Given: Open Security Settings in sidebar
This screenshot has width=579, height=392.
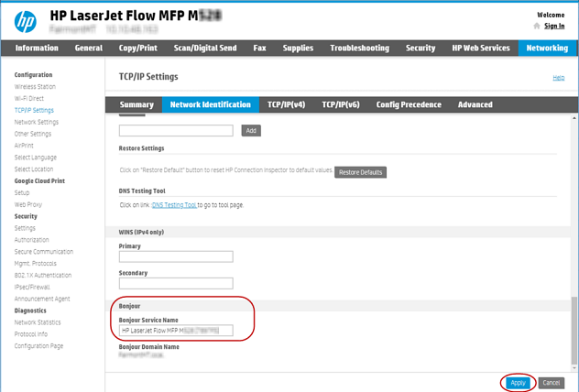Looking at the screenshot, I should [x=25, y=228].
